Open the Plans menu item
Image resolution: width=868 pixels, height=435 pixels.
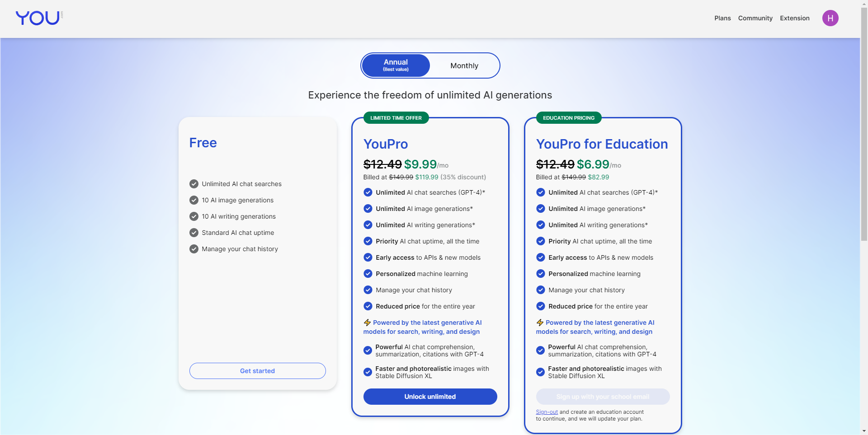pyautogui.click(x=722, y=18)
